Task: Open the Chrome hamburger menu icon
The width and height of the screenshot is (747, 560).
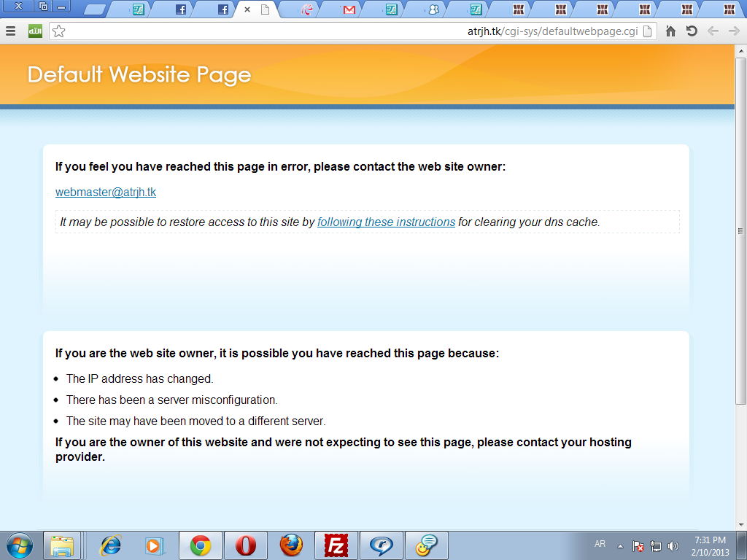Action: [x=10, y=31]
